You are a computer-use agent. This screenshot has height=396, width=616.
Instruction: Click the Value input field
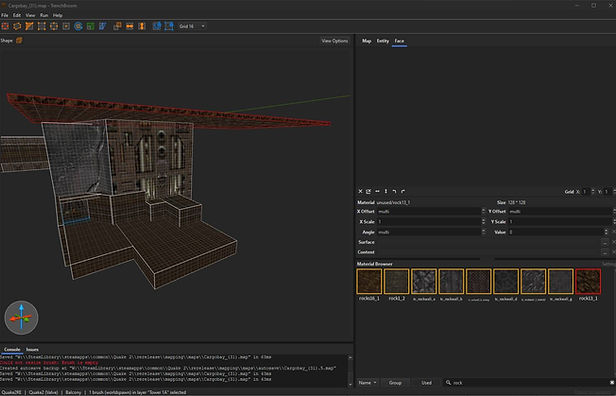point(556,232)
